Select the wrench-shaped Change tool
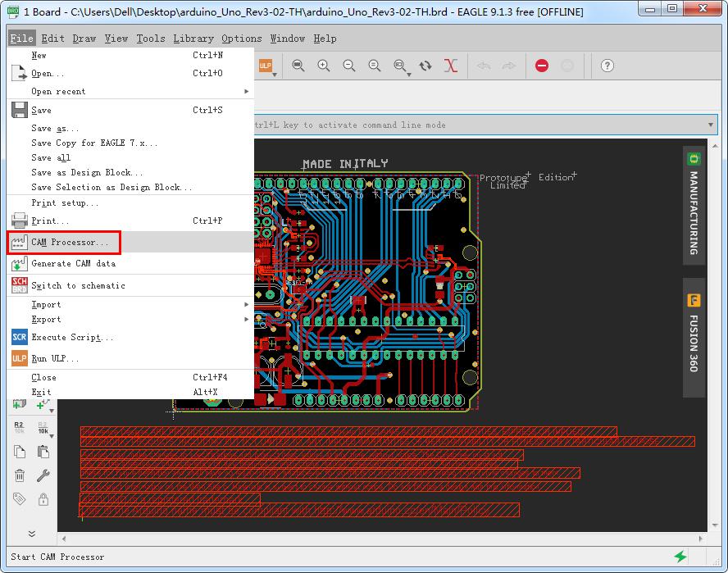Screen dimensions: 728x573 [x=43, y=475]
